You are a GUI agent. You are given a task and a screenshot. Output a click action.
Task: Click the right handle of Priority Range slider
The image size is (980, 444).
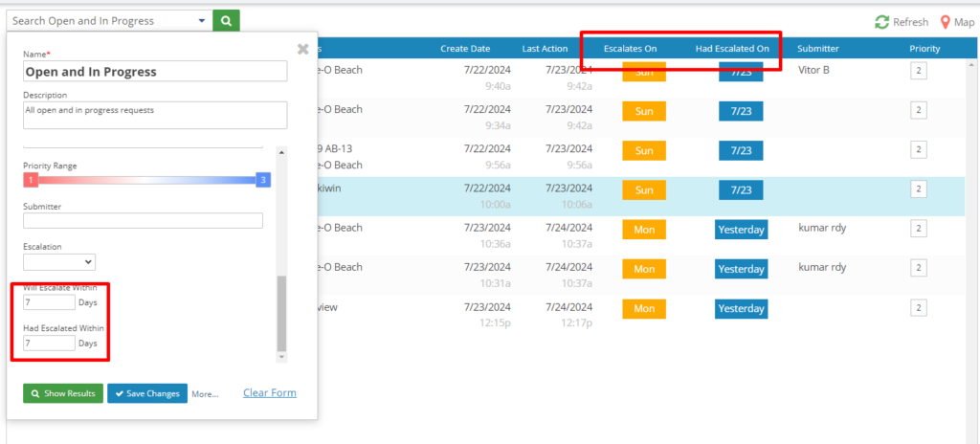click(262, 180)
